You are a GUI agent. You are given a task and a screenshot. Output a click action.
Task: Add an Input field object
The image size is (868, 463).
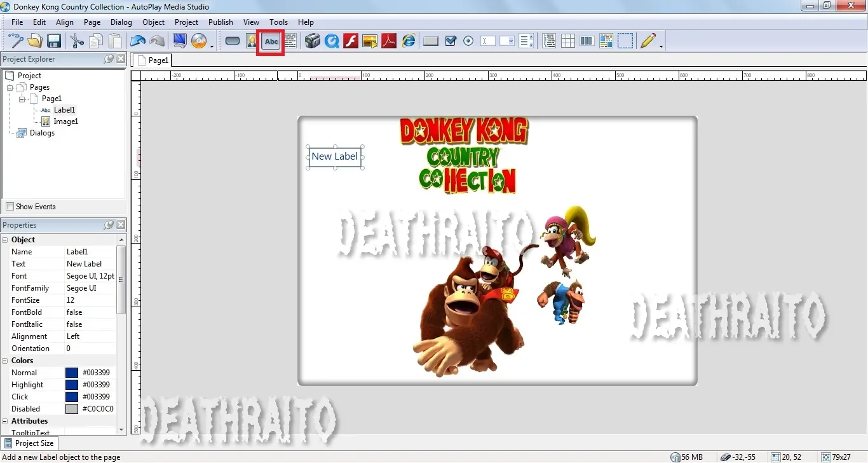[x=488, y=41]
